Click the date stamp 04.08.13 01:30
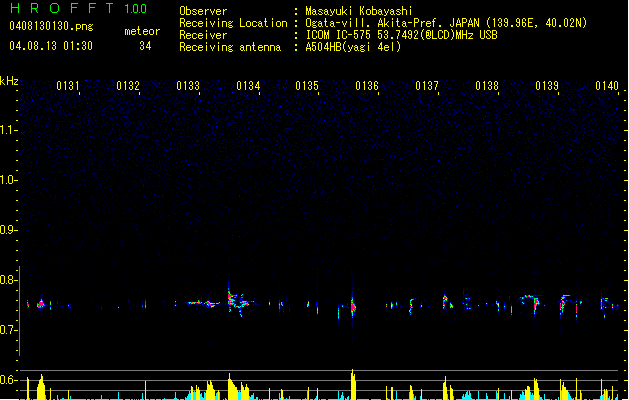 [x=51, y=46]
